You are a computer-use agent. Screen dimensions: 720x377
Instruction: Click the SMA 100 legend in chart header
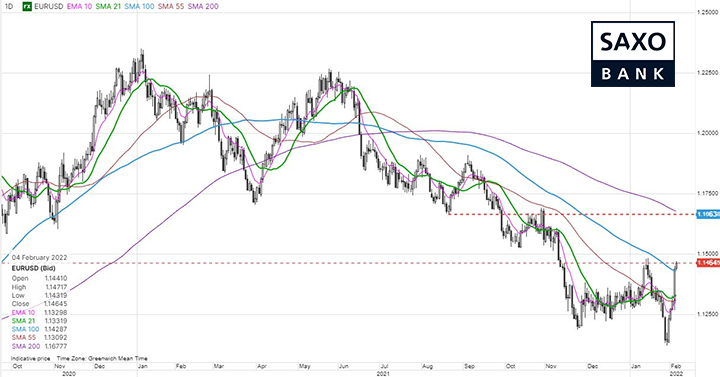(x=139, y=6)
